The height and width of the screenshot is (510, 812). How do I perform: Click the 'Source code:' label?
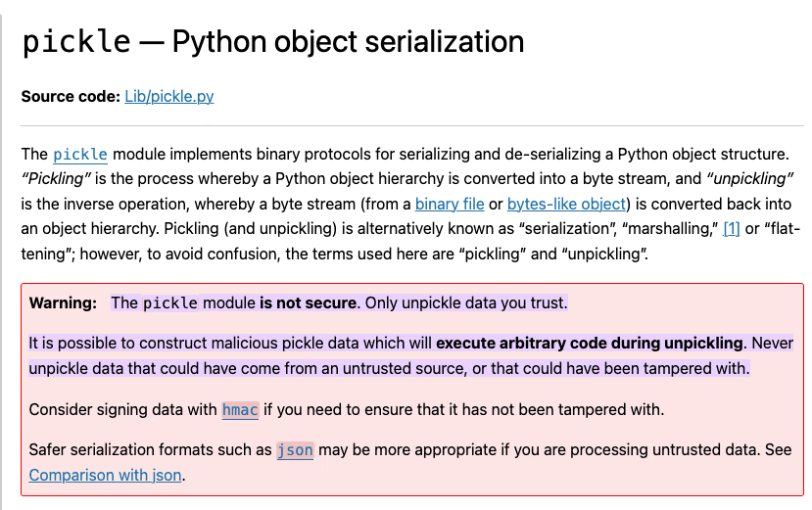tap(71, 96)
